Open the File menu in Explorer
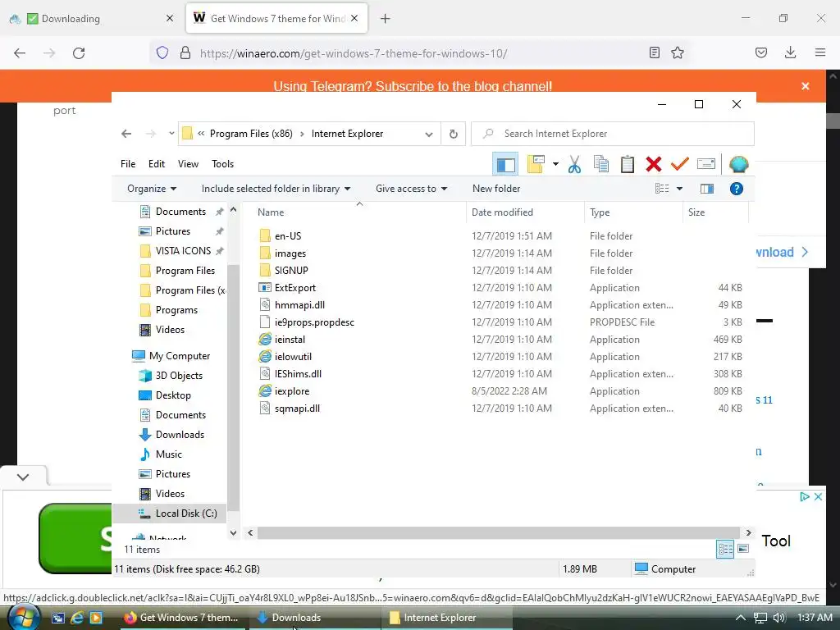Screen dimensions: 840x630 [128, 164]
